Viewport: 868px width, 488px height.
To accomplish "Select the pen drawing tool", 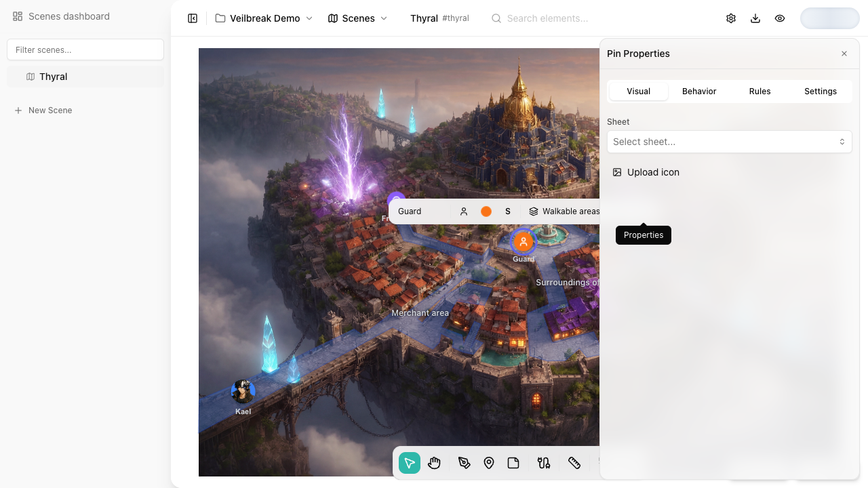I will 464,463.
